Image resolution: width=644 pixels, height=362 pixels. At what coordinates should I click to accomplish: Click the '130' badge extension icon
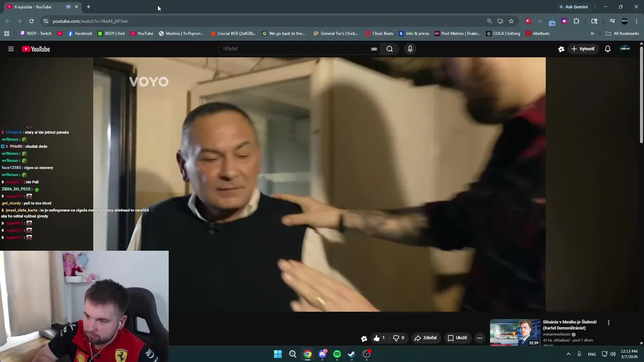tap(552, 22)
